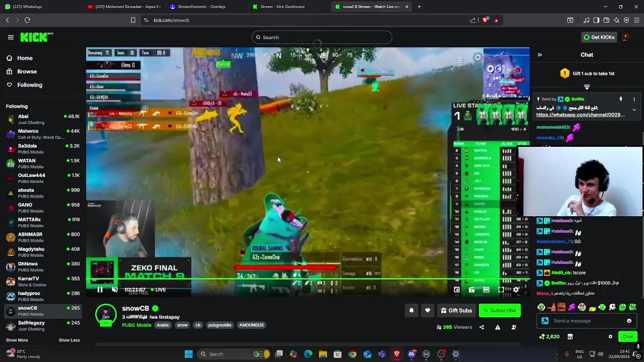
Task: Open the user icon beside report
Action: pyautogui.click(x=514, y=327)
